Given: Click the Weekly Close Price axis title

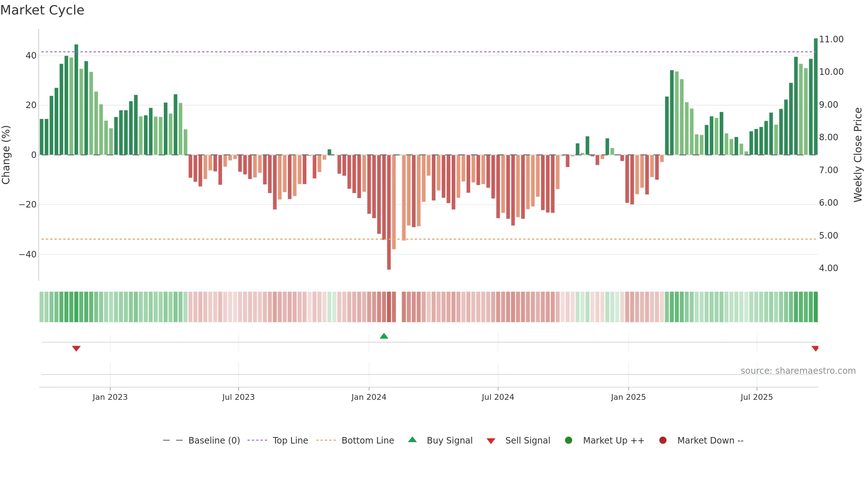Looking at the screenshot, I should pos(858,155).
